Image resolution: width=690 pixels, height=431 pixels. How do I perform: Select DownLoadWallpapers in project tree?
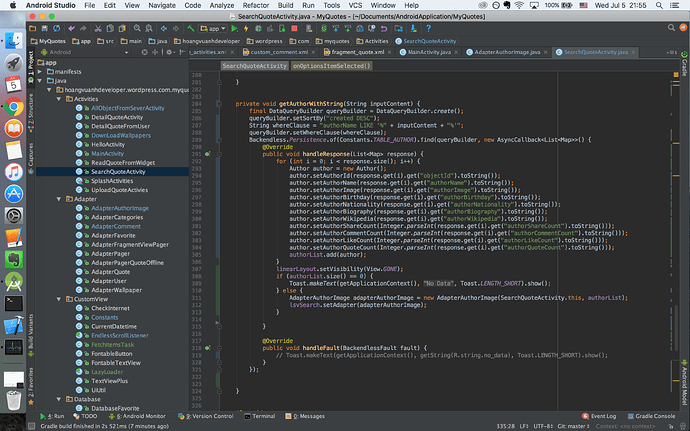point(121,135)
